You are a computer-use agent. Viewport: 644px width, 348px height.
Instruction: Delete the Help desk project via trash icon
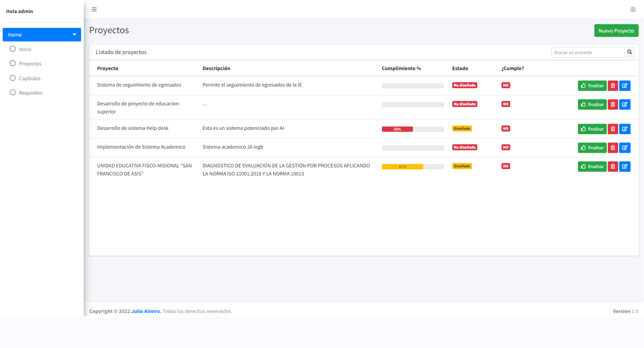pyautogui.click(x=613, y=129)
